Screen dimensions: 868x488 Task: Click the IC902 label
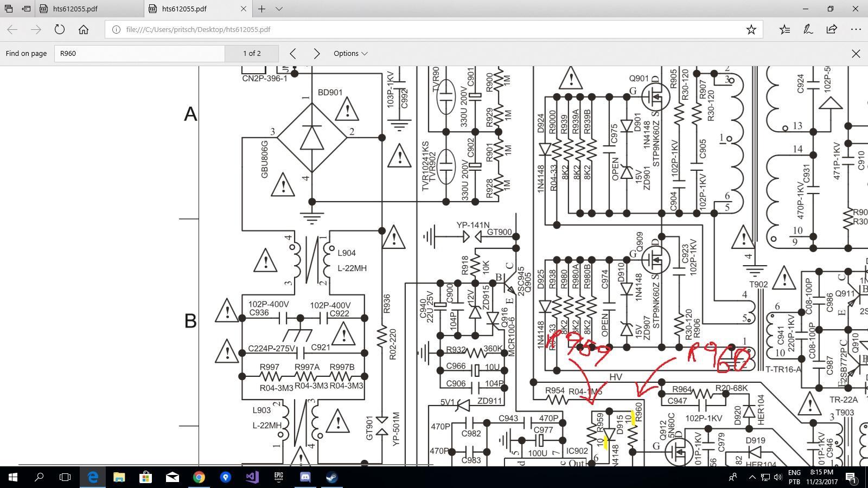pyautogui.click(x=577, y=451)
